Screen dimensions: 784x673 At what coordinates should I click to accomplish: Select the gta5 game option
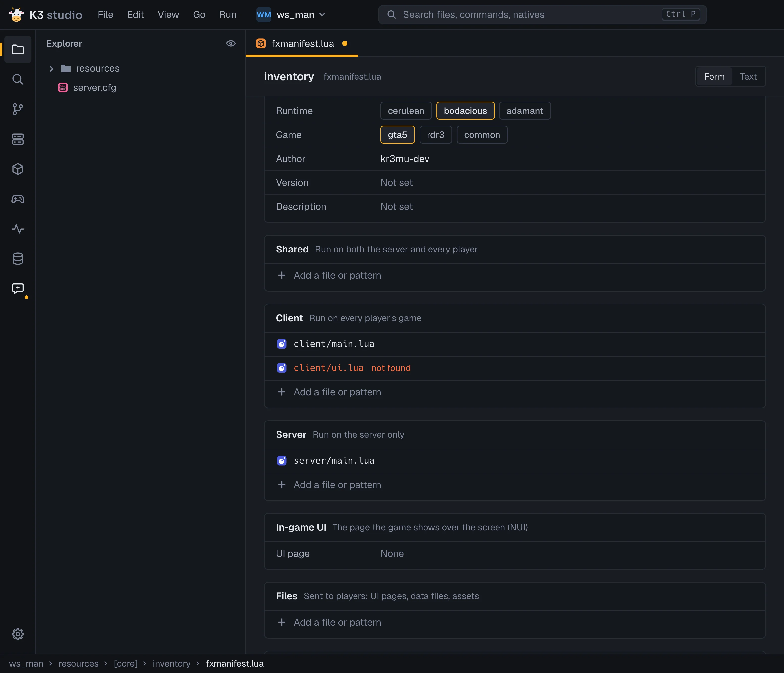coord(397,135)
